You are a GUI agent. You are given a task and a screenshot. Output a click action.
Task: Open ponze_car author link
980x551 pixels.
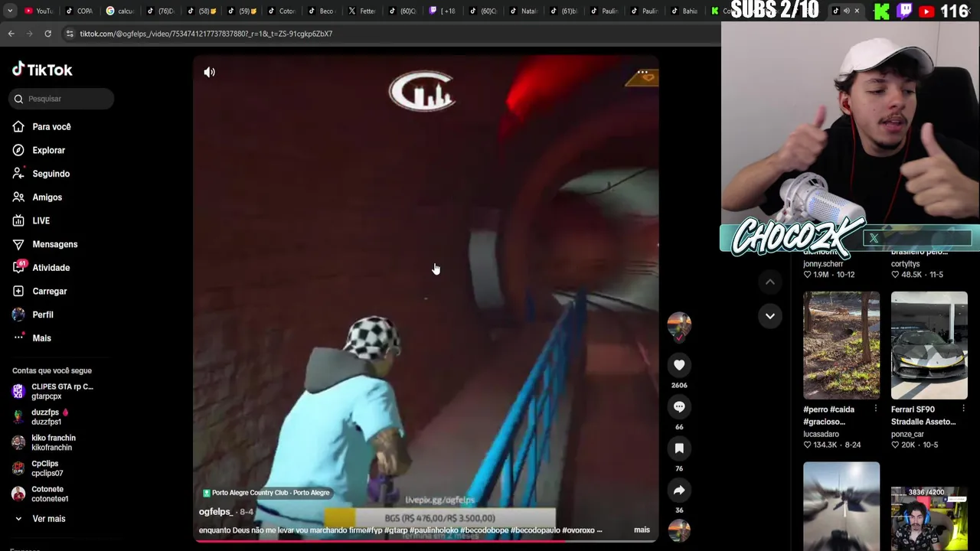coord(907,434)
